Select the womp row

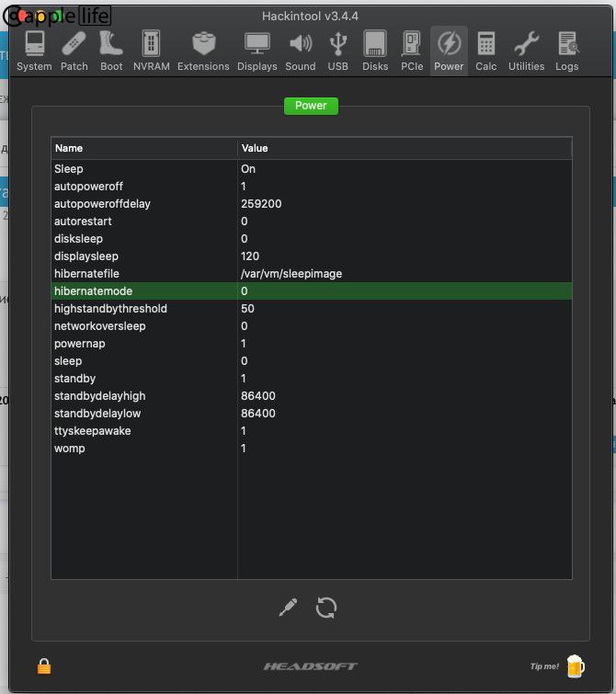pyautogui.click(x=312, y=449)
